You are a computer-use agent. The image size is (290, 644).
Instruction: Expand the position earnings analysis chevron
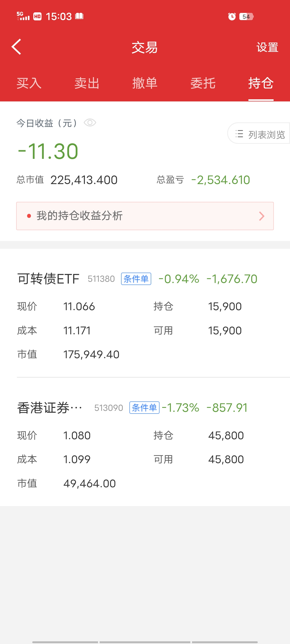click(x=262, y=216)
